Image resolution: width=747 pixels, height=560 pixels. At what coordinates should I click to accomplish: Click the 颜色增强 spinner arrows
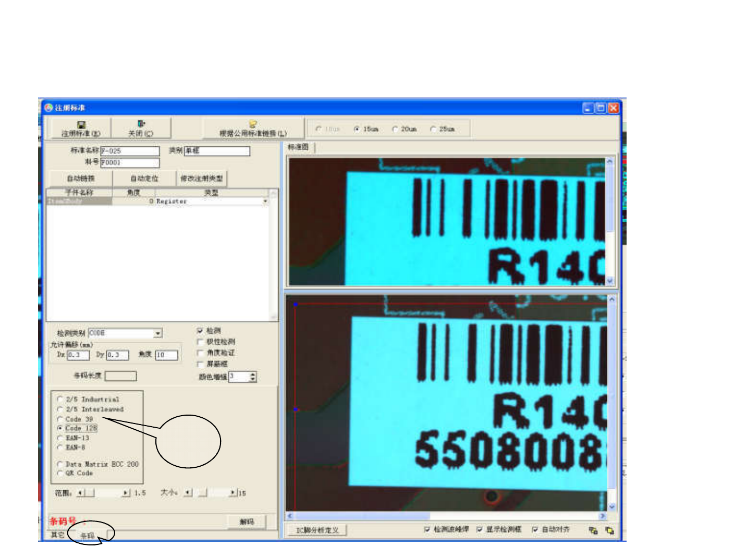pos(253,377)
